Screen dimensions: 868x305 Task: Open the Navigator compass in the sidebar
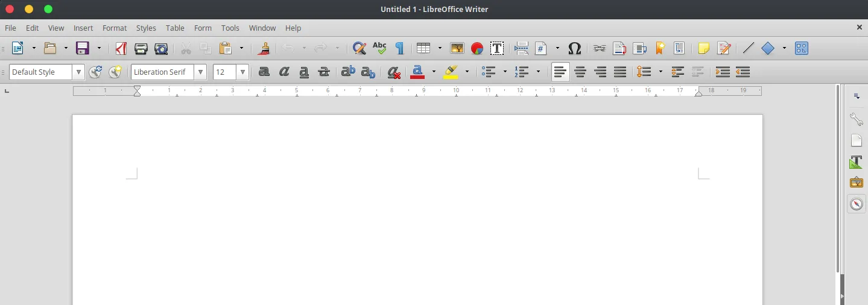coord(857,204)
